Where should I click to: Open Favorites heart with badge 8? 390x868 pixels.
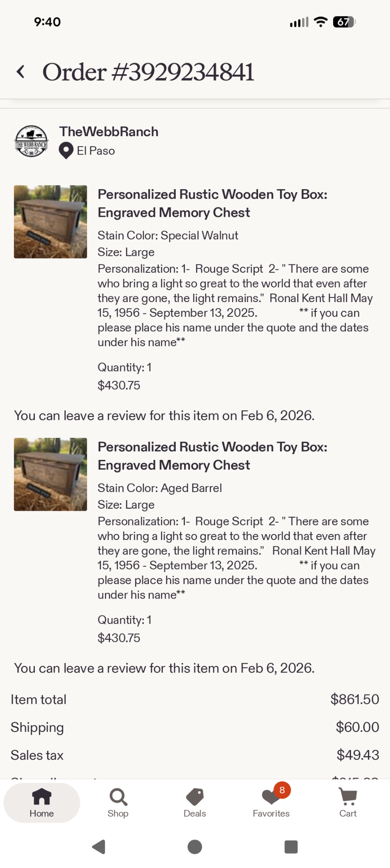click(x=271, y=796)
